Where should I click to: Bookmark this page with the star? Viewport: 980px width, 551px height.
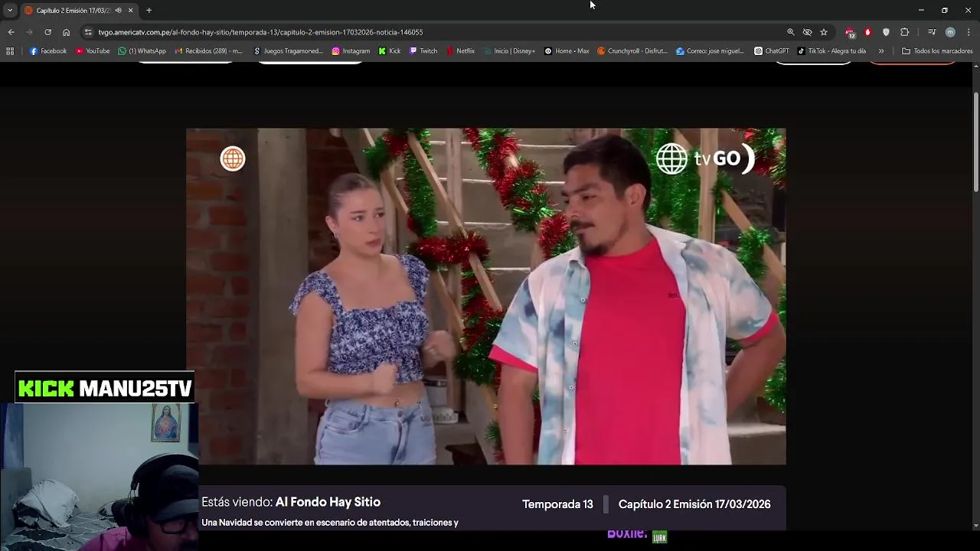[824, 32]
